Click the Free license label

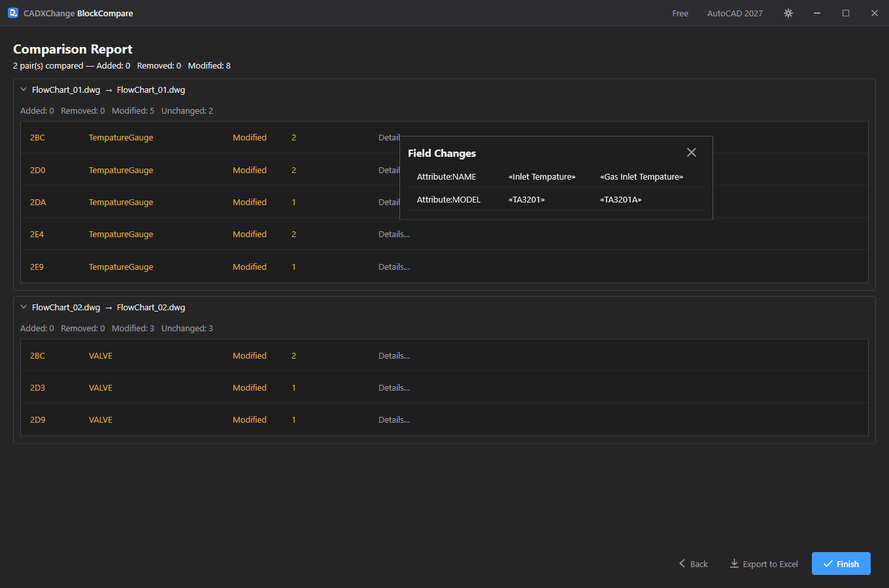pos(680,13)
